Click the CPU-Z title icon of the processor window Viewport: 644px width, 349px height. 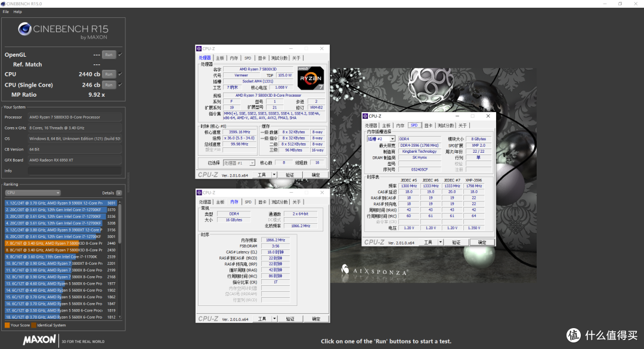[199, 48]
